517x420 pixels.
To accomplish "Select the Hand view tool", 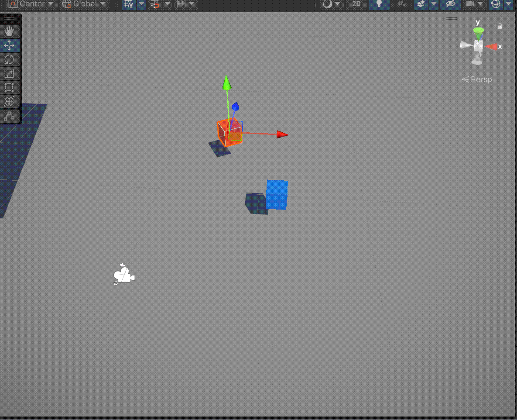I will (9, 31).
